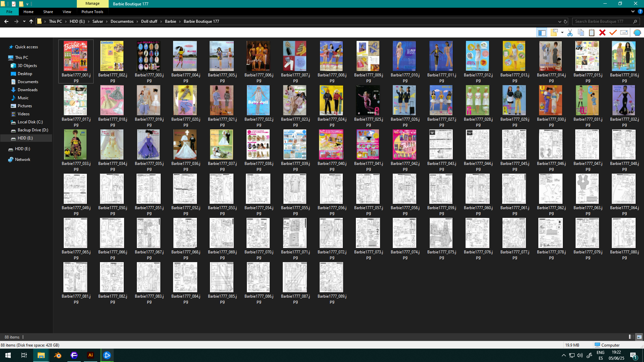Navigate to Doll stuff in breadcrumb
This screenshot has height=362, width=644.
(x=149, y=21)
